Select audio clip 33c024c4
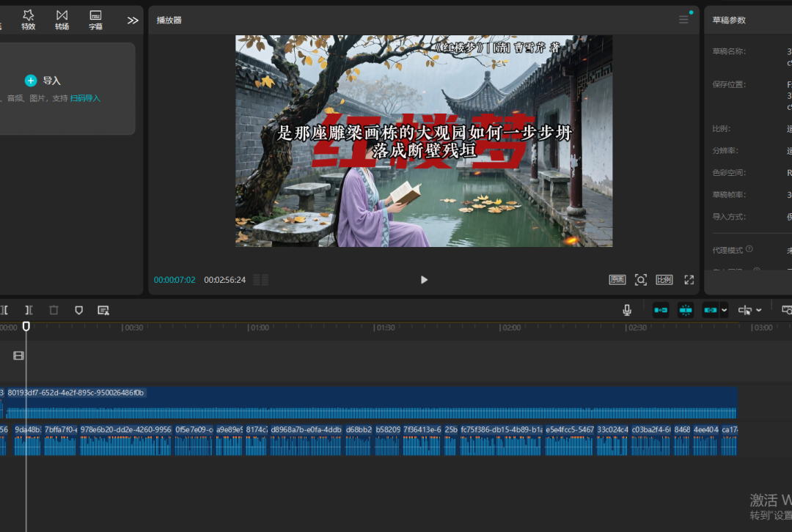792x532 pixels. (x=612, y=440)
